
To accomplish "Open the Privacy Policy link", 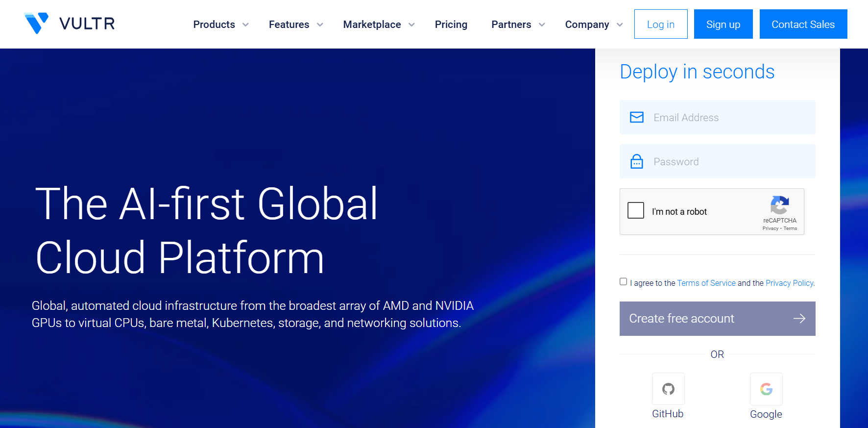I will click(790, 283).
